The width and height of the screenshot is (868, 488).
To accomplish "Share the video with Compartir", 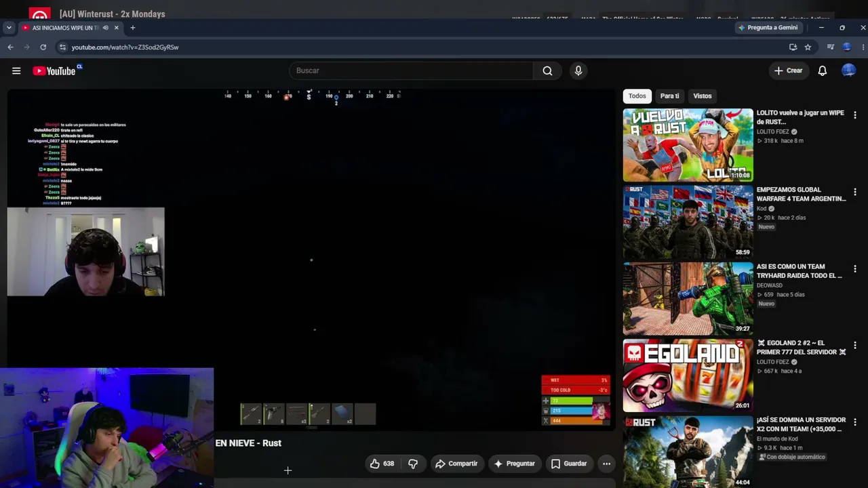I will point(456,464).
